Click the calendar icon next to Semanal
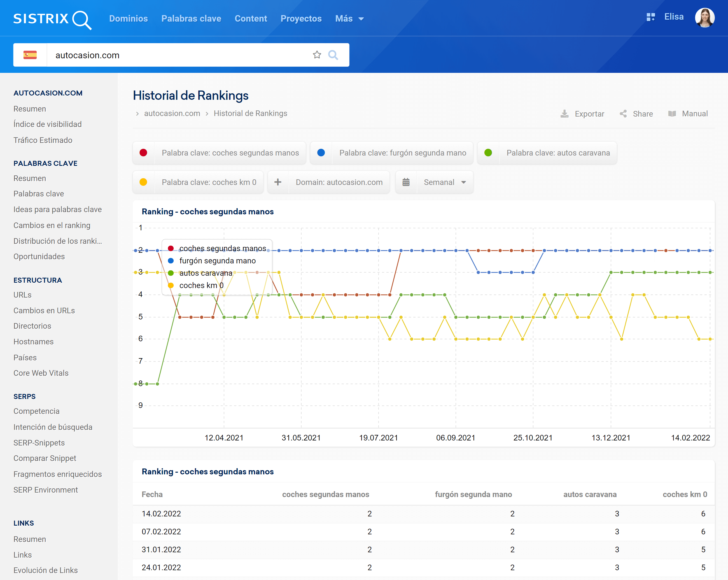 (406, 182)
